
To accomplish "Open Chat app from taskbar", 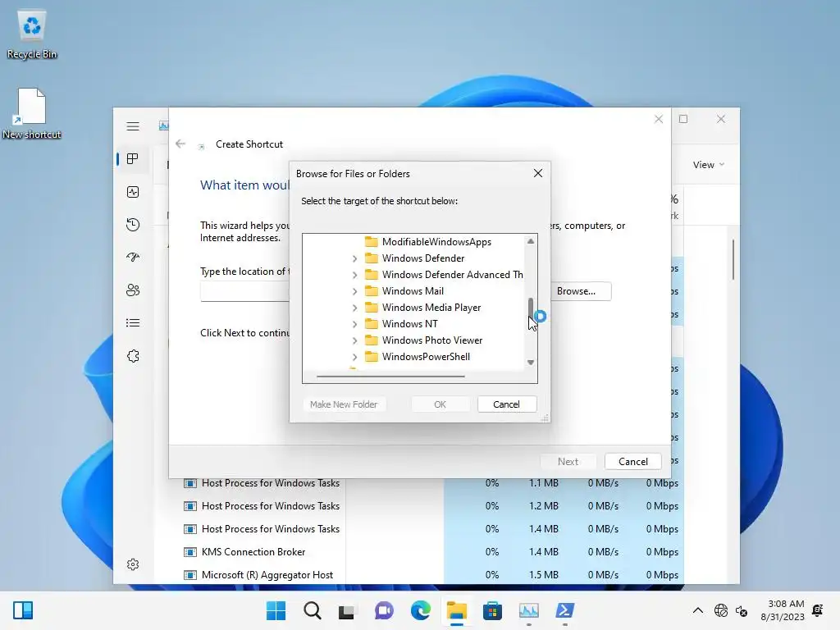I will (384, 610).
